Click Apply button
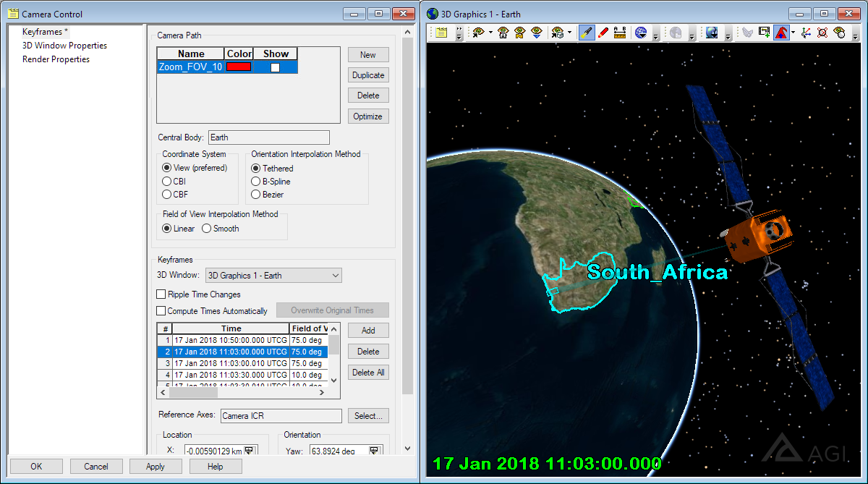Image resolution: width=868 pixels, height=484 pixels. pos(156,467)
